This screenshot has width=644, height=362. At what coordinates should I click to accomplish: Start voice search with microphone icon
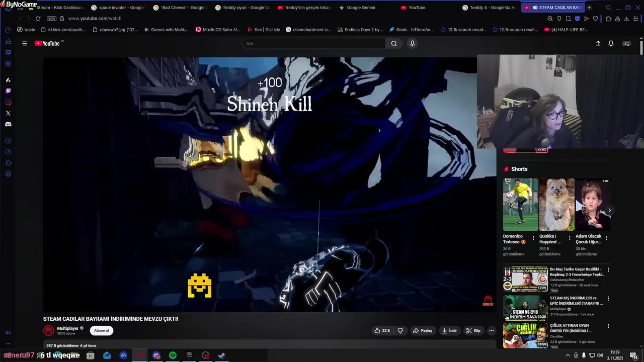[x=412, y=43]
